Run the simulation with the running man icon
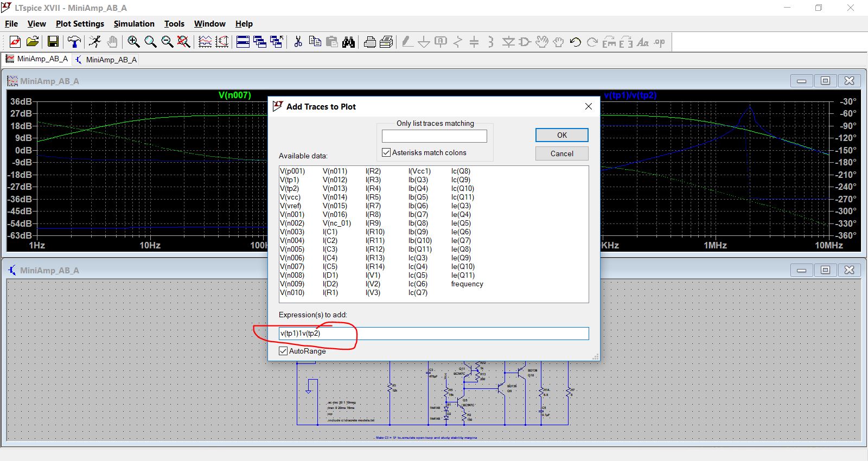This screenshot has height=461, width=868. (x=95, y=42)
